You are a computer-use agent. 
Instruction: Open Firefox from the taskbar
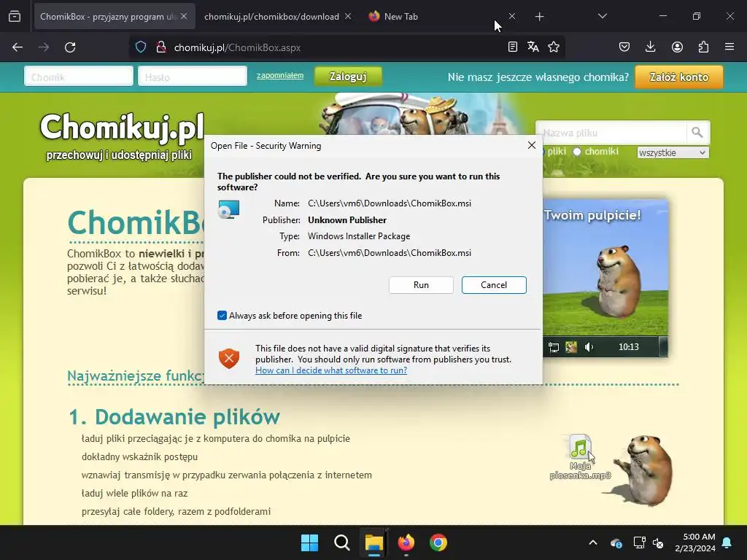point(406,542)
